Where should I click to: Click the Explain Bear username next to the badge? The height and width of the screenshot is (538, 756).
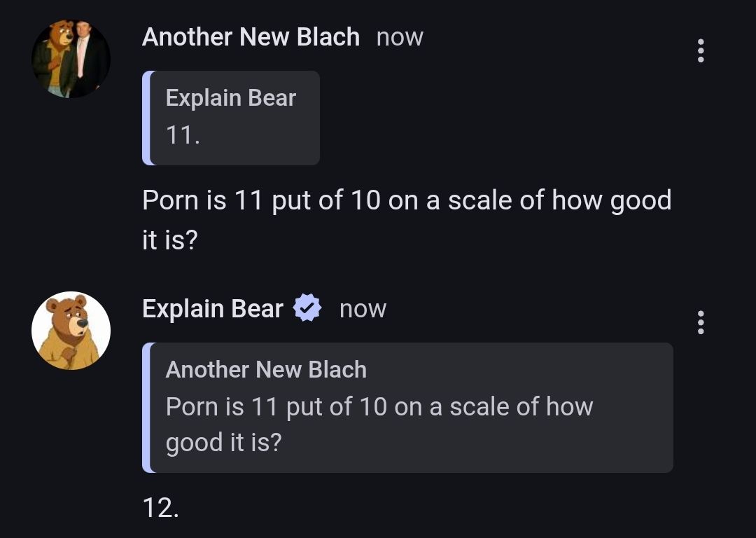(x=212, y=308)
